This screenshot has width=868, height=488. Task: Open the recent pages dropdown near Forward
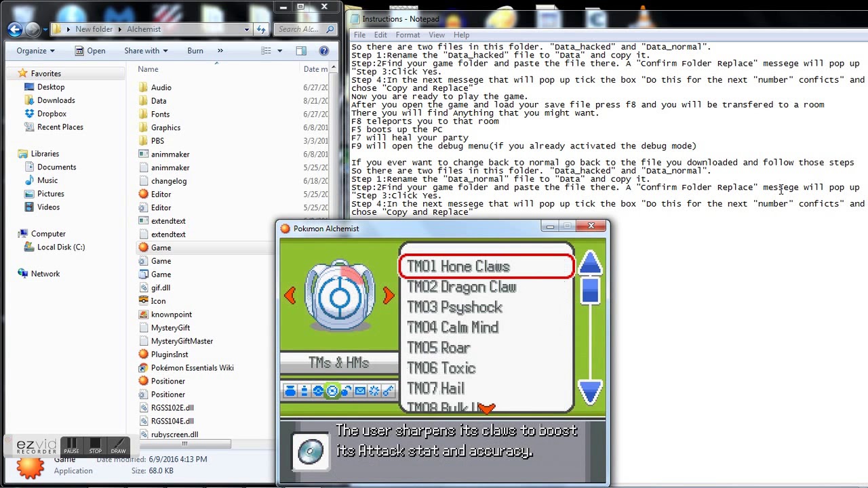pyautogui.click(x=45, y=29)
